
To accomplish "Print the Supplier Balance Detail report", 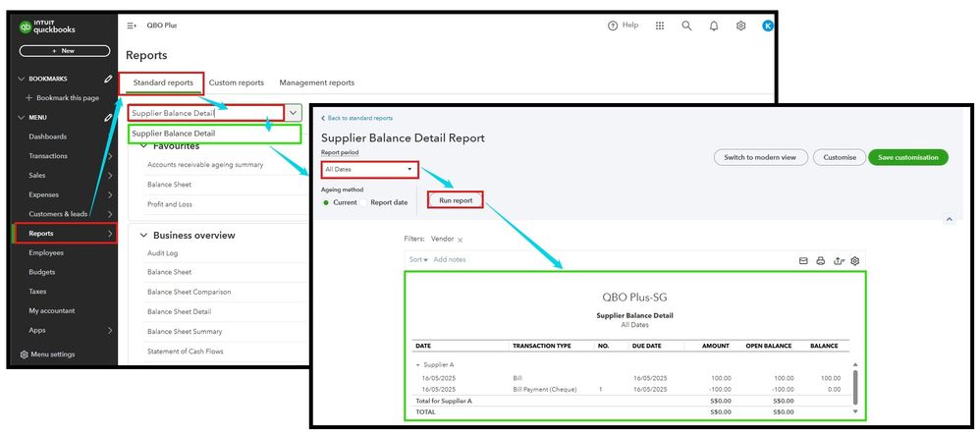I will point(821,261).
